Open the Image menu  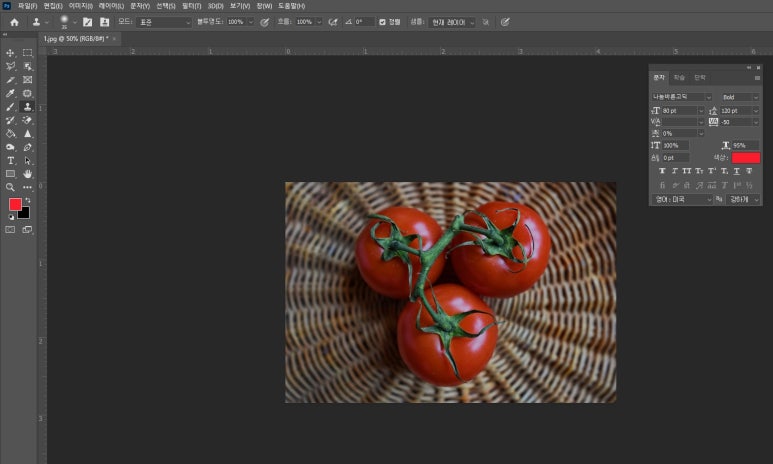(x=80, y=6)
